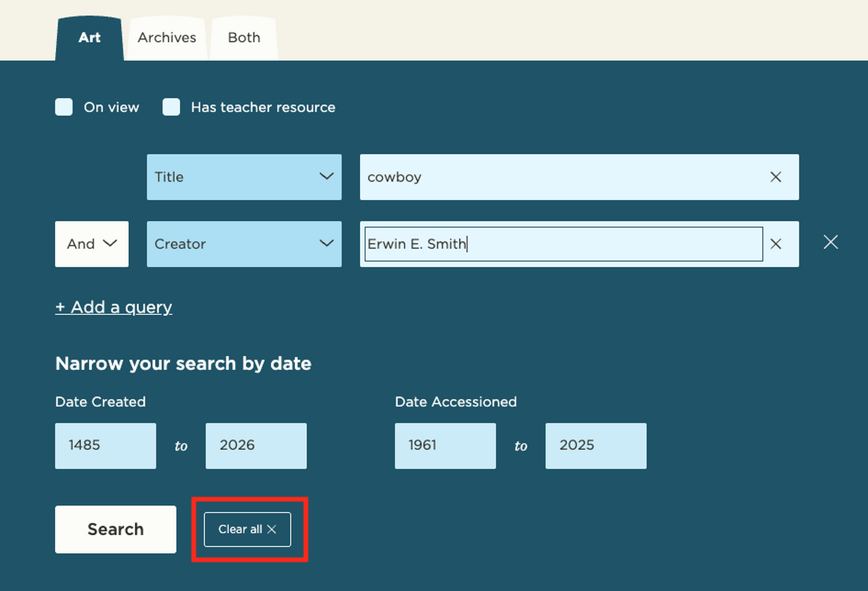Open the And operator dropdown chevron
Image resolution: width=868 pixels, height=591 pixels.
click(110, 243)
